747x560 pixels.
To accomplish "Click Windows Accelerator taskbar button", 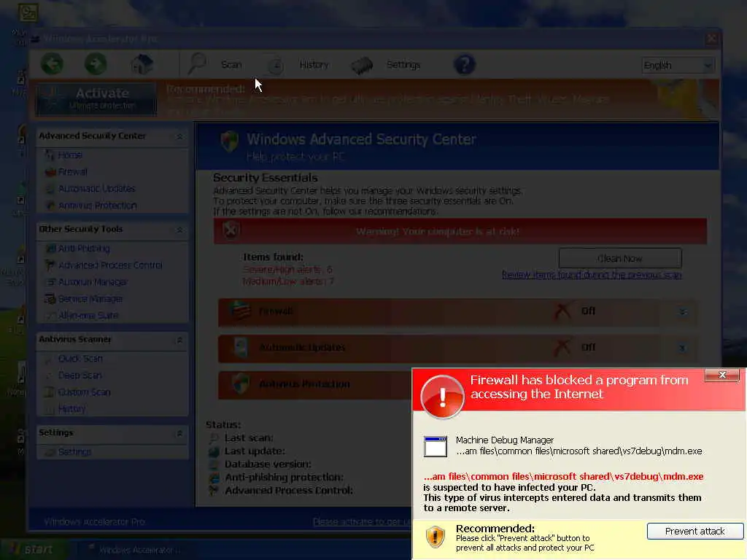I will coord(135,550).
